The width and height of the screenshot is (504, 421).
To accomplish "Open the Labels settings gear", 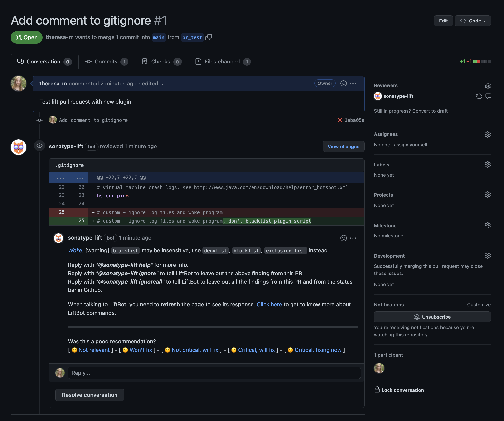I will click(x=488, y=164).
